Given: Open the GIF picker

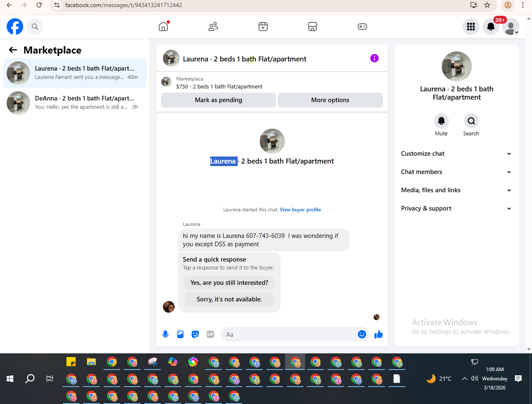Looking at the screenshot, I should click(x=210, y=334).
